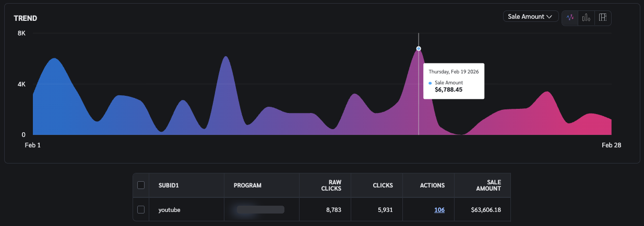Image resolution: width=644 pixels, height=226 pixels.
Task: Click the 8K y-axis label
Action: coord(21,33)
